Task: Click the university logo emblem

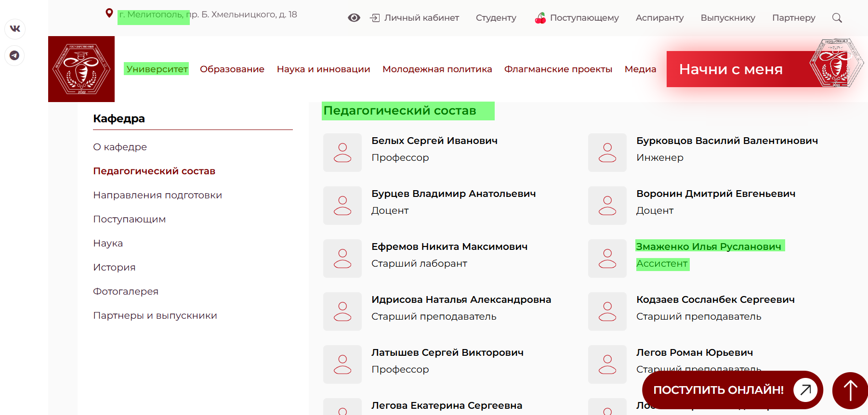Action: (x=81, y=69)
